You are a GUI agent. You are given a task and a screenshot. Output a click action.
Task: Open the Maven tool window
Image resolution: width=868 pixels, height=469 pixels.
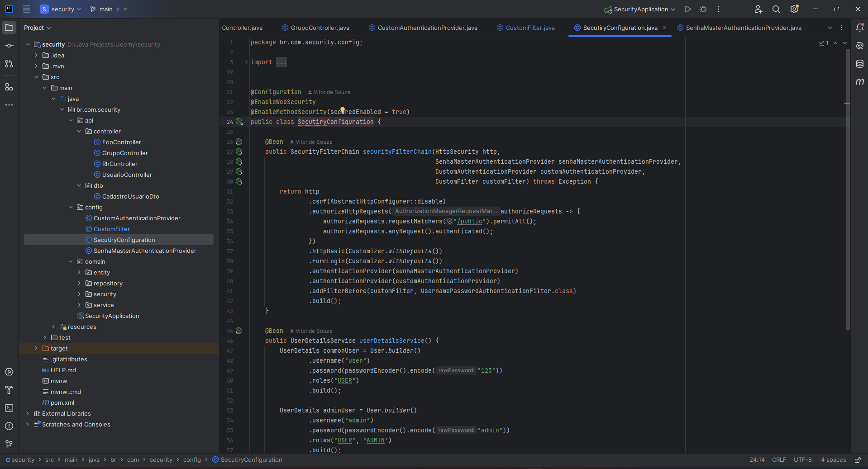860,82
